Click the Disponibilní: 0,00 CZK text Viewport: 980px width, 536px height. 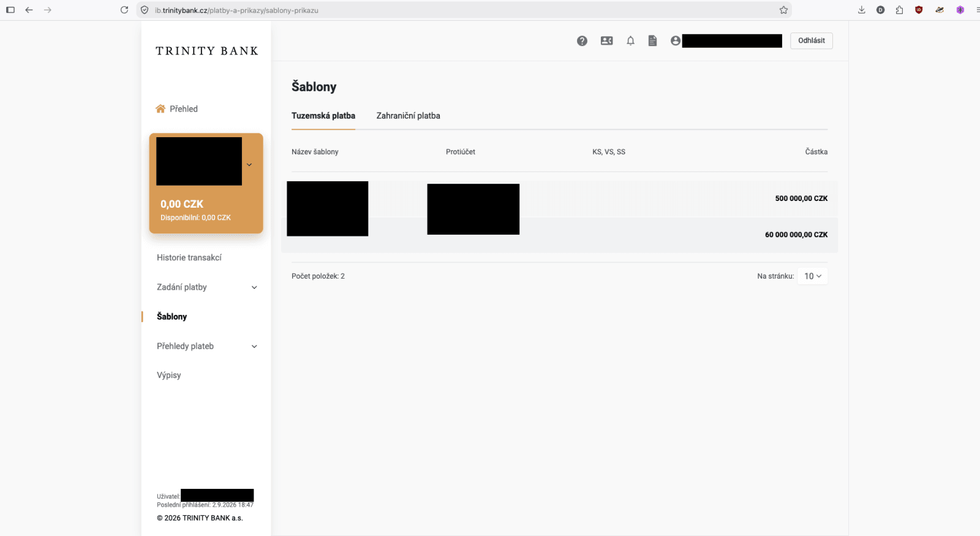coord(195,218)
